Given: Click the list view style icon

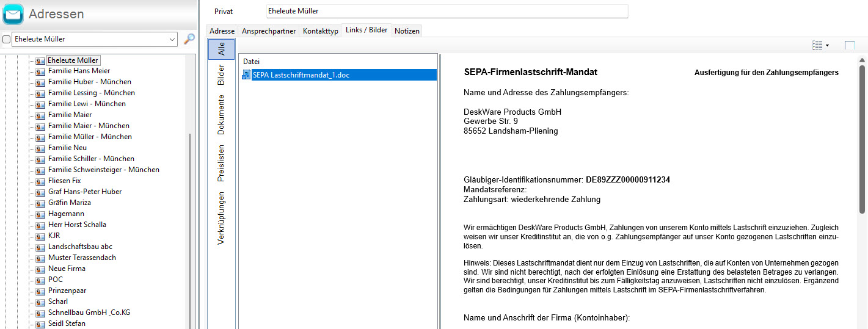Looking at the screenshot, I should click(817, 45).
